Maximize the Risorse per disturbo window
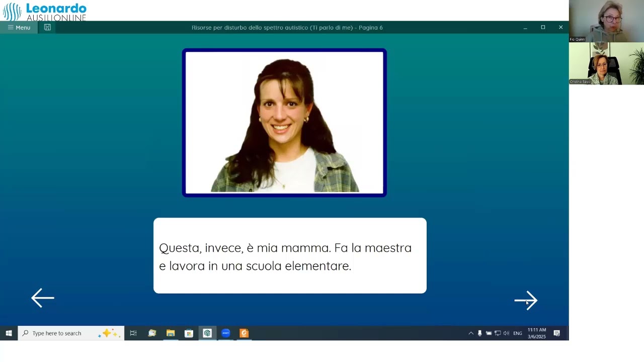The image size is (644, 362). pyautogui.click(x=543, y=28)
